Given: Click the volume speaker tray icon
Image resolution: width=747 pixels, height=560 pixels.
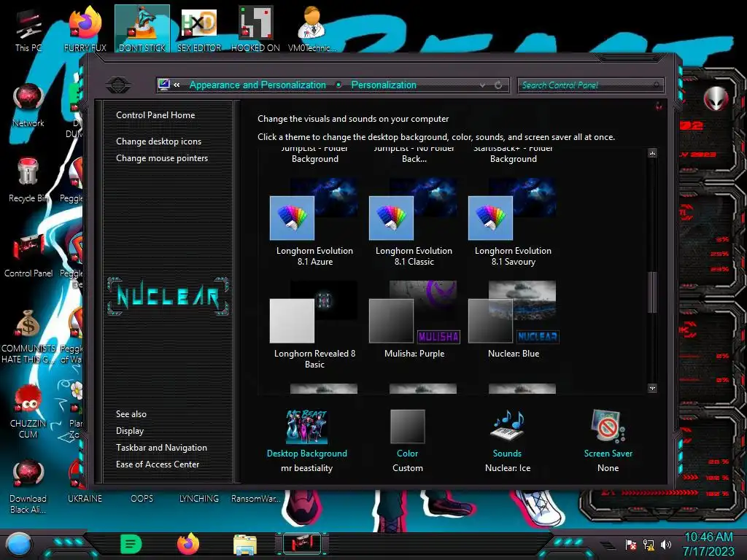Looking at the screenshot, I should point(666,544).
